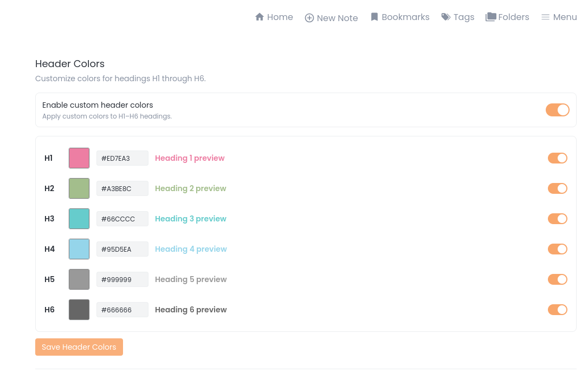Click the #666666 hex input field
The height and width of the screenshot is (373, 588).
pos(122,310)
